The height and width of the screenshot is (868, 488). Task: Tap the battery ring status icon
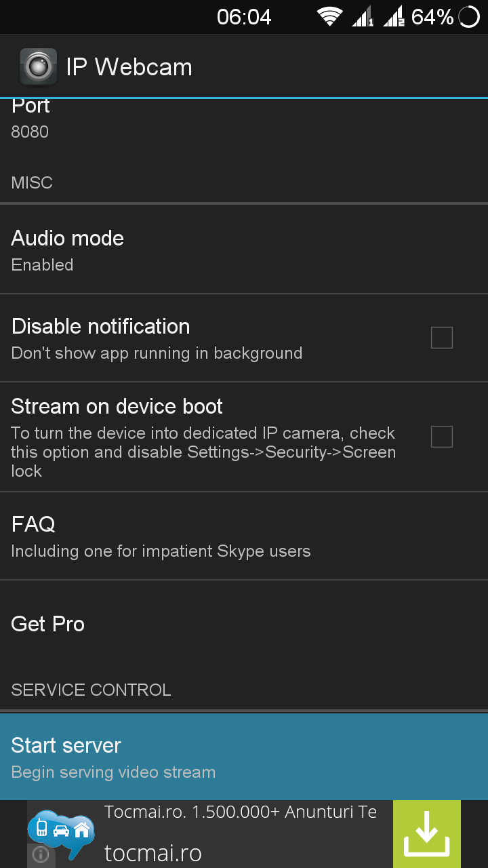pos(469,16)
